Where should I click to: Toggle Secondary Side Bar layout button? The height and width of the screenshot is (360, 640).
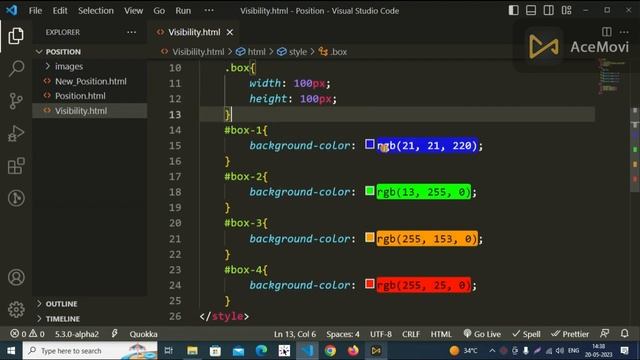pyautogui.click(x=549, y=10)
